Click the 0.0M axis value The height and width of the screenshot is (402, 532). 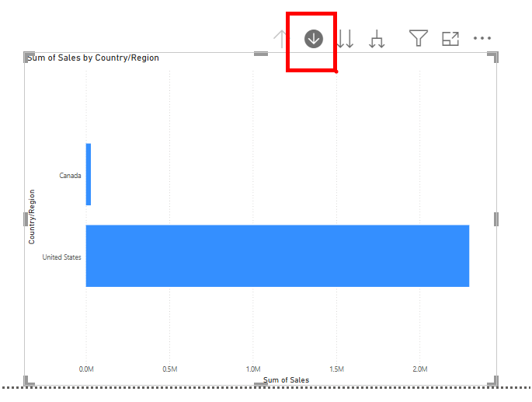(86, 369)
